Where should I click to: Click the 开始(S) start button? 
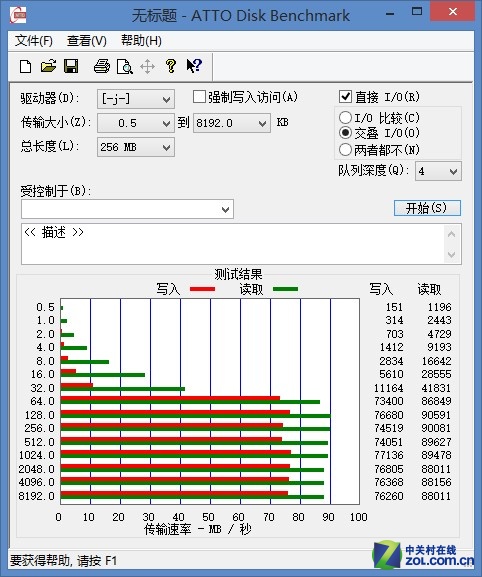pos(427,208)
